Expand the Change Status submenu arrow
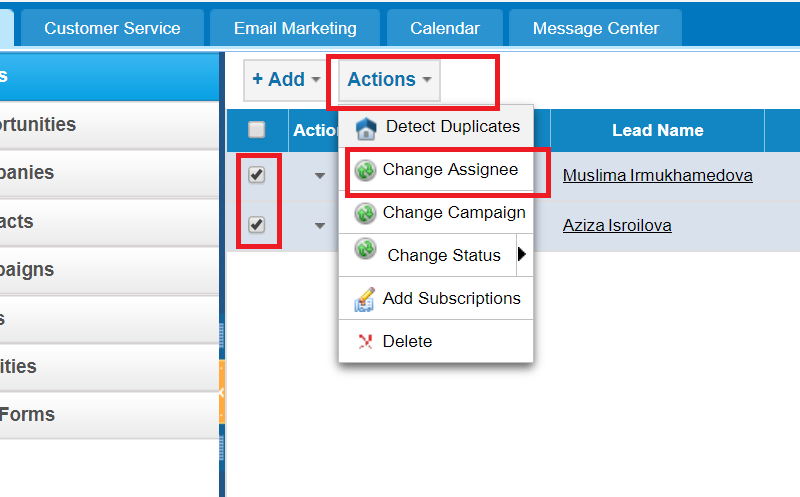800x497 pixels. 521,254
